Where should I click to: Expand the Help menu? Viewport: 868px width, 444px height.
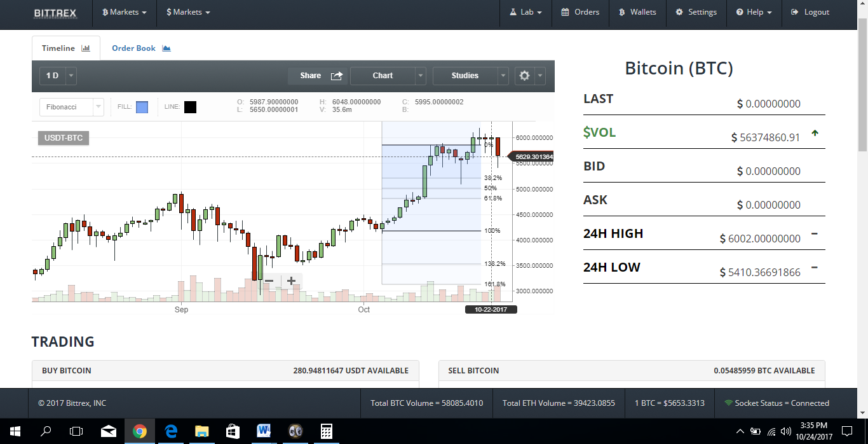click(754, 12)
